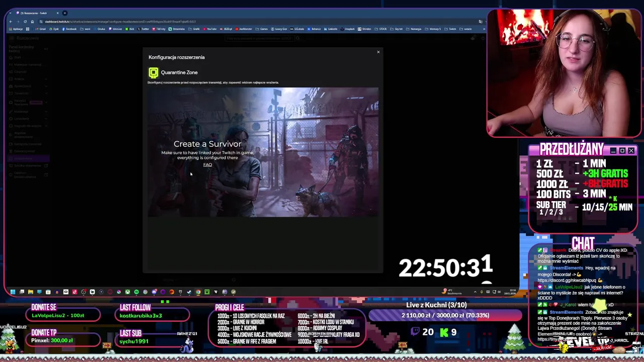
Task: Open the Games bookmark folder
Action: 262,29
